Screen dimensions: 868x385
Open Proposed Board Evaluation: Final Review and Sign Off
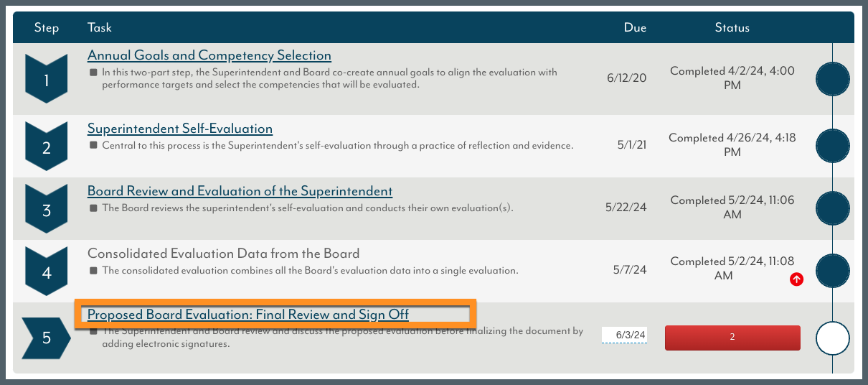click(x=248, y=315)
